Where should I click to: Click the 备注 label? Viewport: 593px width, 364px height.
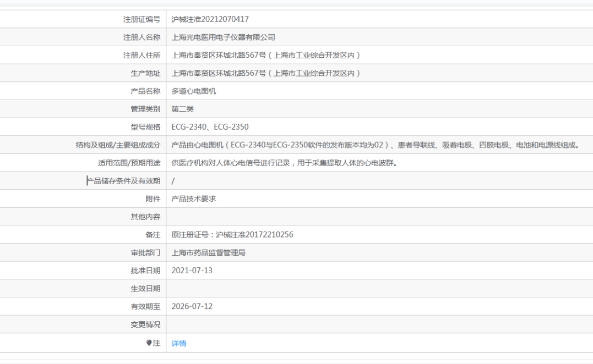pos(153,235)
